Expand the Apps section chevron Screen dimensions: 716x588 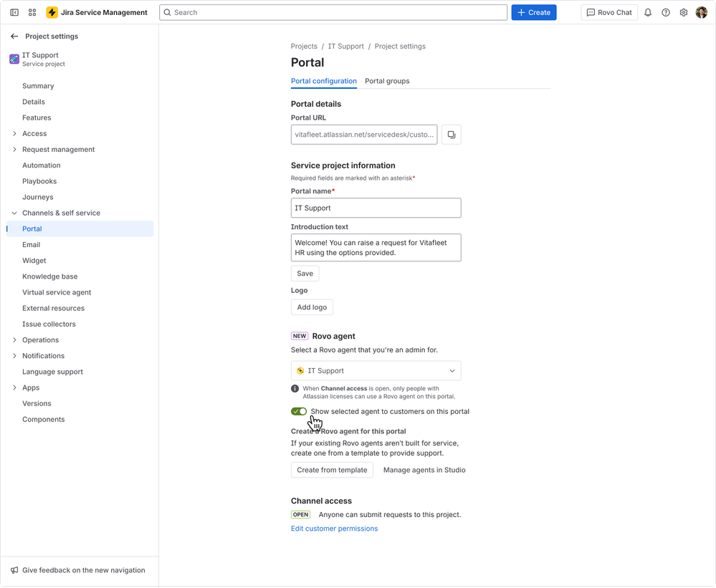(14, 387)
